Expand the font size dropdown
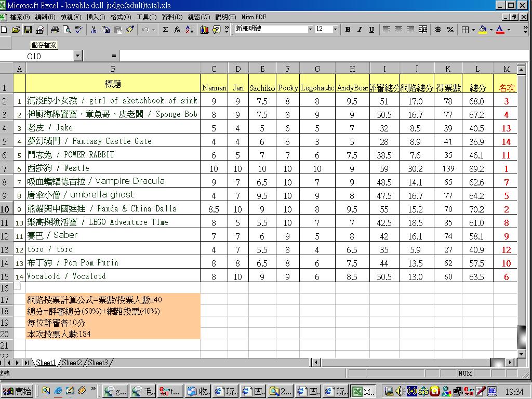The width and height of the screenshot is (532, 399). pyautogui.click(x=335, y=30)
